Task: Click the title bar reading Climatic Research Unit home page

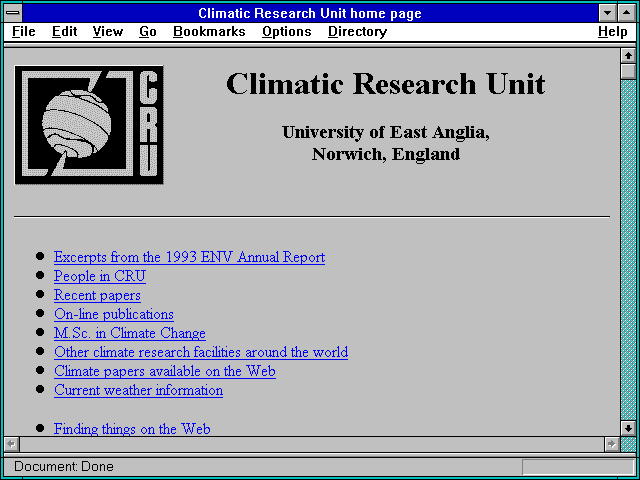Action: [310, 13]
